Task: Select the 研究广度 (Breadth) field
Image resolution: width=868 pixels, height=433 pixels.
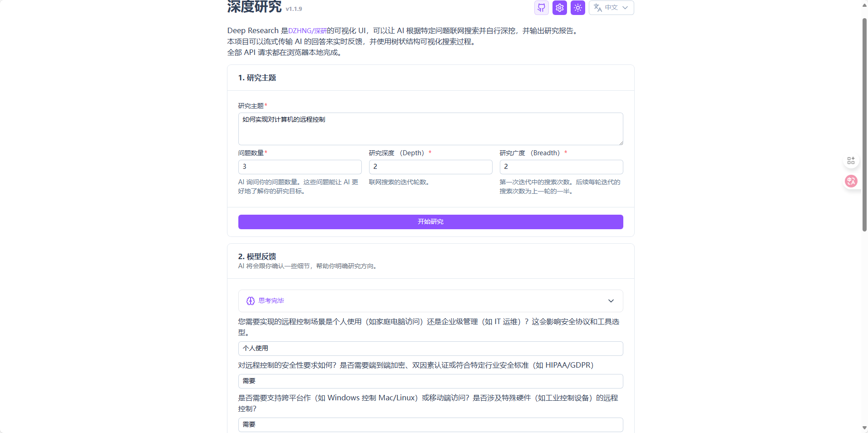Action: [561, 167]
